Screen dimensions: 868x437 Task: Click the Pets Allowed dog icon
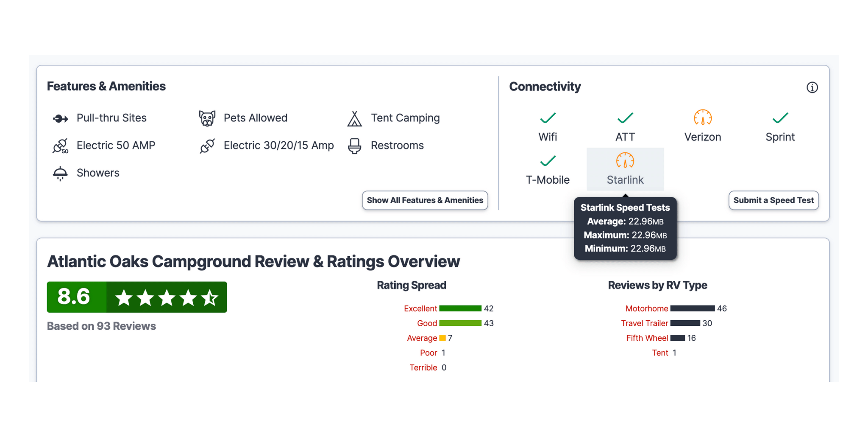[x=207, y=118]
